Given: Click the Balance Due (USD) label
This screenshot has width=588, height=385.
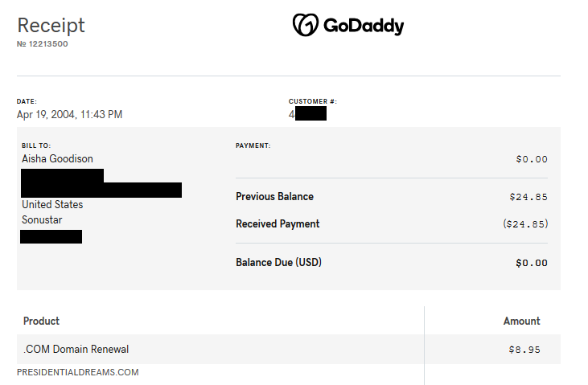Looking at the screenshot, I should pos(278,262).
